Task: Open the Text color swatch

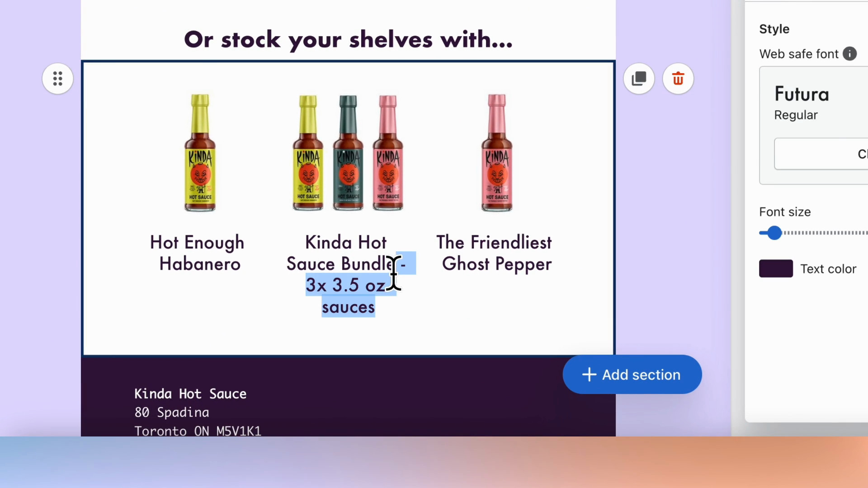Action: coord(776,269)
